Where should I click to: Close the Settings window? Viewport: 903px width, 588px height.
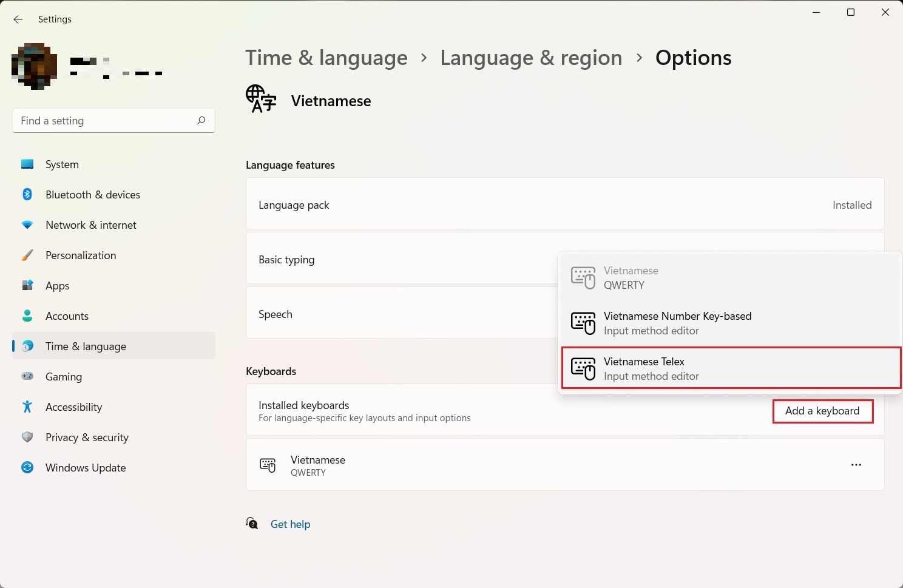click(x=885, y=12)
